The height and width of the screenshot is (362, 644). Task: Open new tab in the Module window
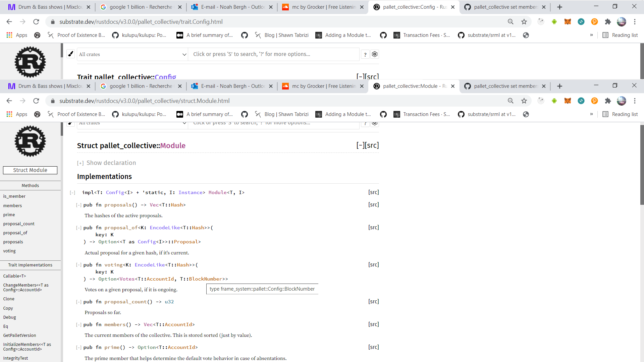point(559,86)
